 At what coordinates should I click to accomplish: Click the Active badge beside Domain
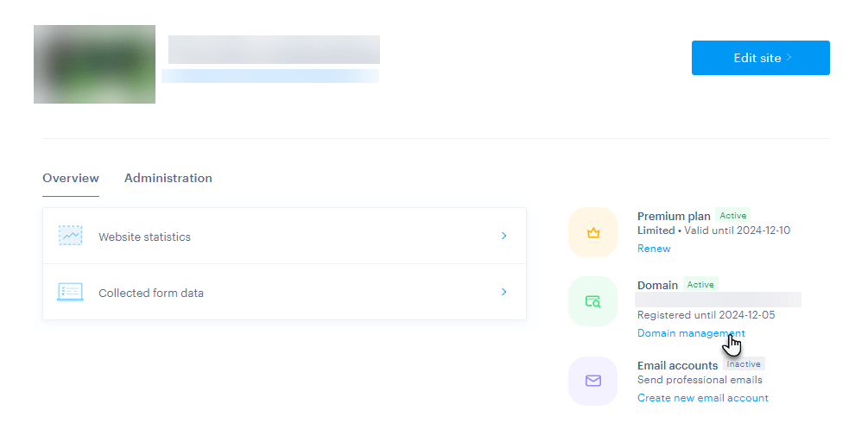pyautogui.click(x=700, y=285)
